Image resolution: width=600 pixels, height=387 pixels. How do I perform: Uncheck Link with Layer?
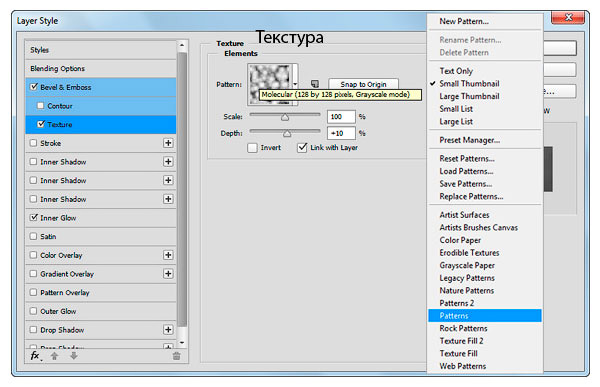point(302,148)
